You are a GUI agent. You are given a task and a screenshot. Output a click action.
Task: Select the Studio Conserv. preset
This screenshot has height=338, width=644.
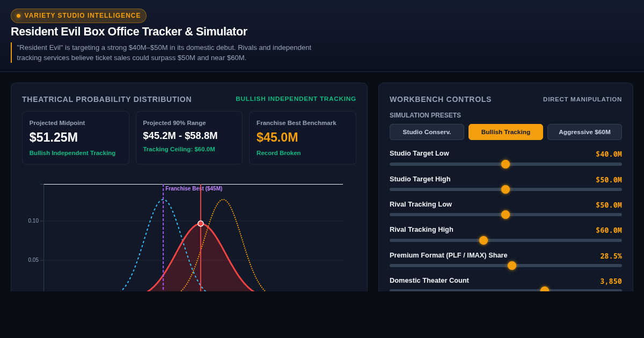427,132
